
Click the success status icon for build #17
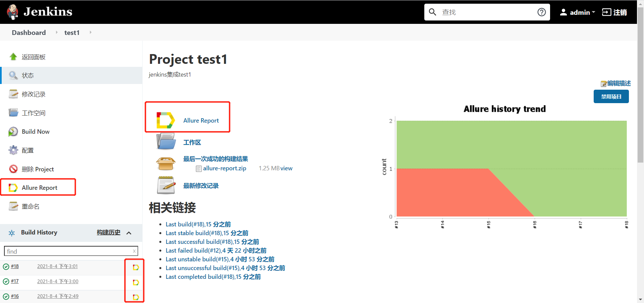click(x=6, y=282)
